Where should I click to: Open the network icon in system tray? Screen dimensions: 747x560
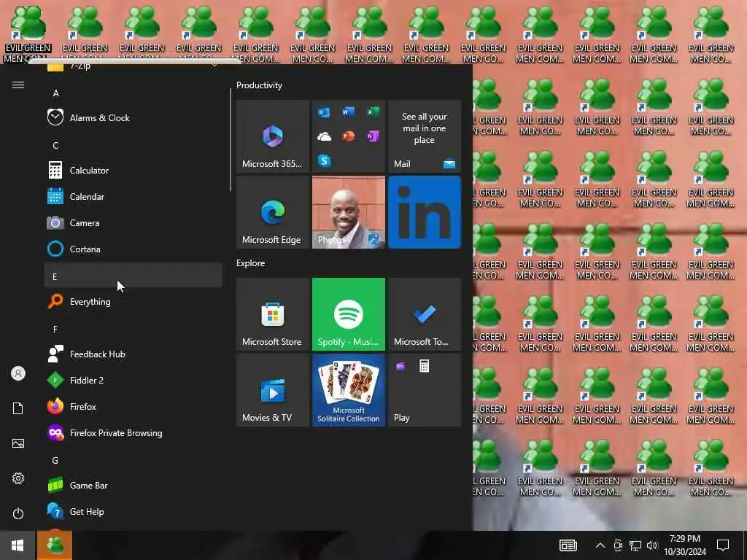click(x=635, y=545)
